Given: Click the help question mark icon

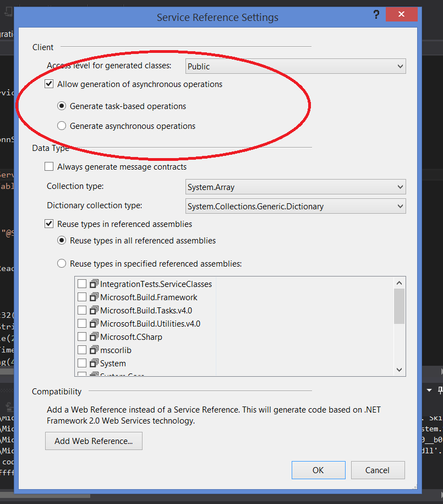Looking at the screenshot, I should (376, 15).
